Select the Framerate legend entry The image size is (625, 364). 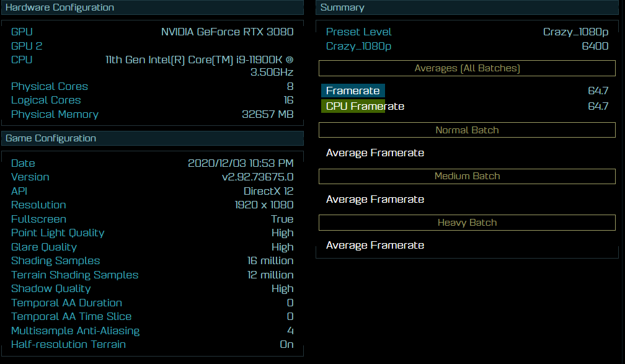(x=353, y=90)
